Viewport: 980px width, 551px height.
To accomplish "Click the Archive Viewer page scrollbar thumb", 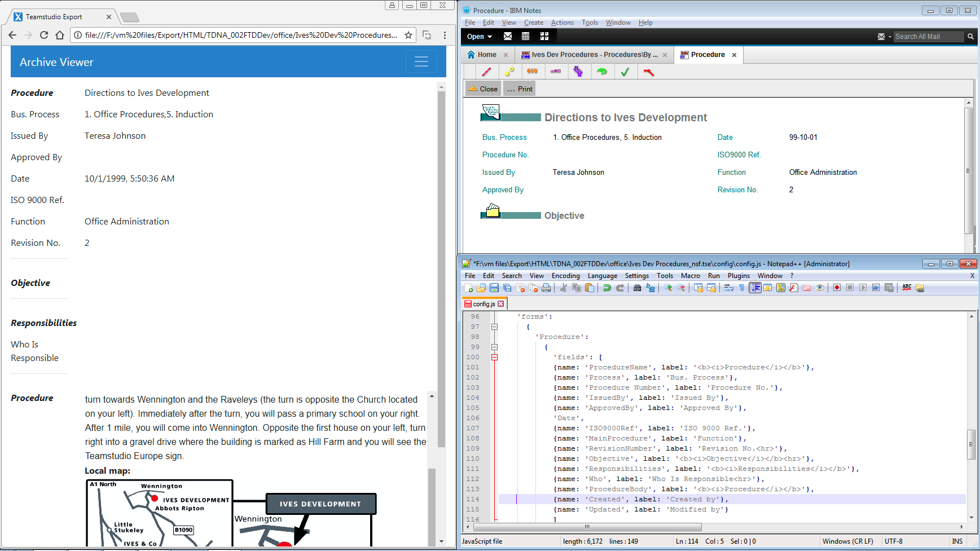I will click(442, 270).
